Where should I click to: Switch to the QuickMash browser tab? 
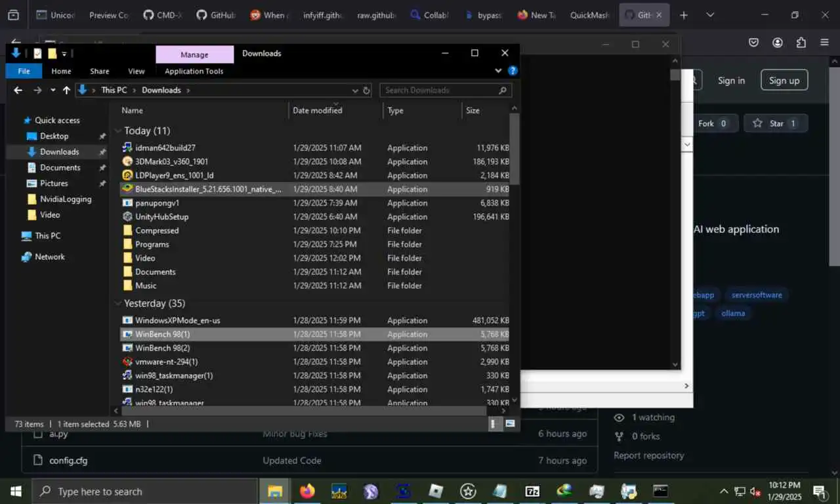click(589, 14)
